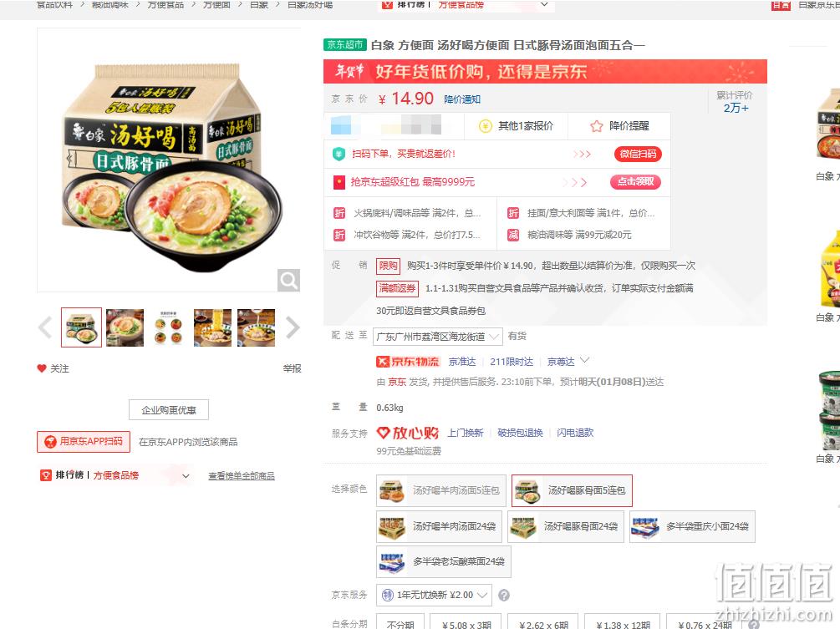Click the red heart 关注 icon
This screenshot has width=840, height=629.
(42, 368)
